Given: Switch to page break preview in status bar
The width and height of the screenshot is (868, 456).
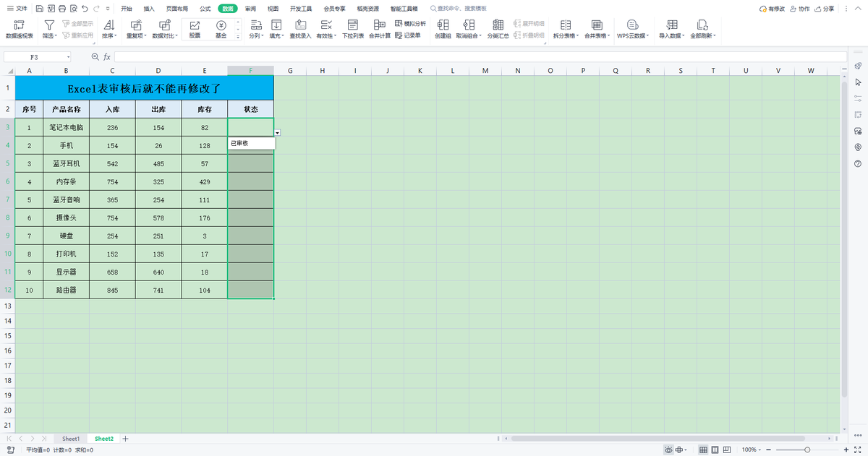Looking at the screenshot, I should point(728,449).
